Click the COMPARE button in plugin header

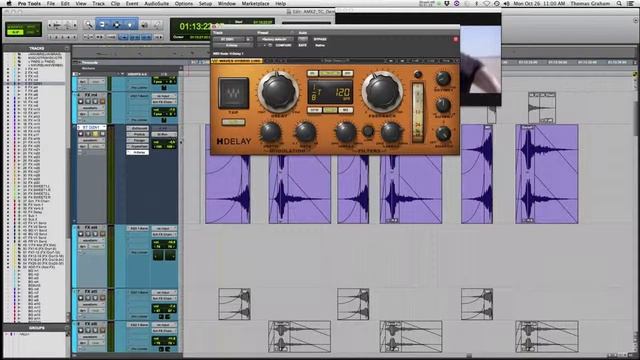click(x=283, y=45)
